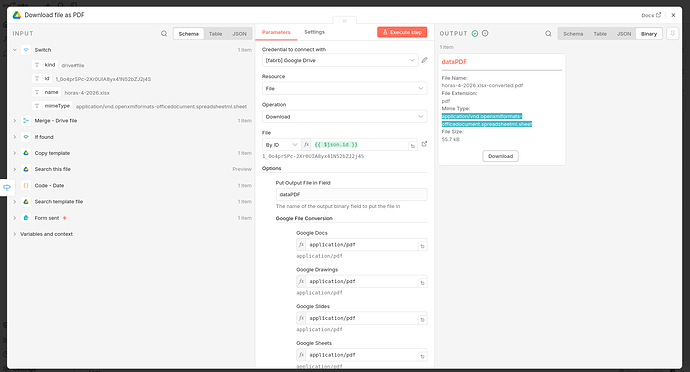This screenshot has height=372, width=690.
Task: Click the id field value in input
Action: point(103,79)
